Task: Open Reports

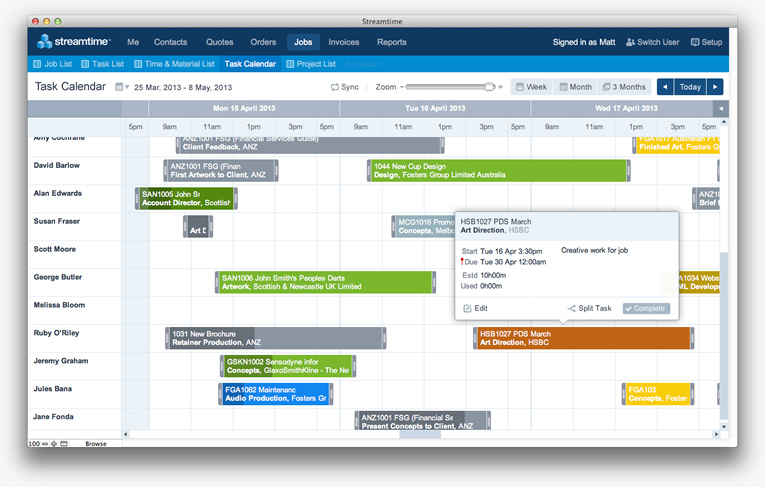Action: [x=391, y=42]
